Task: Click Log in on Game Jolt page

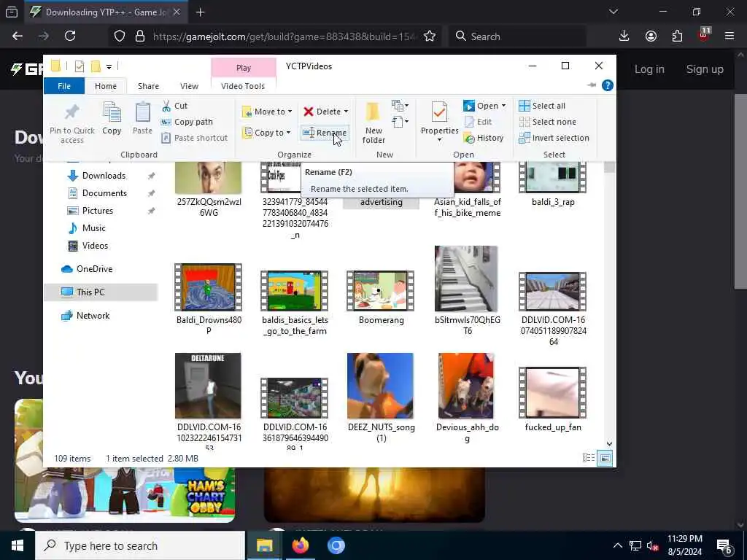Action: (x=649, y=69)
